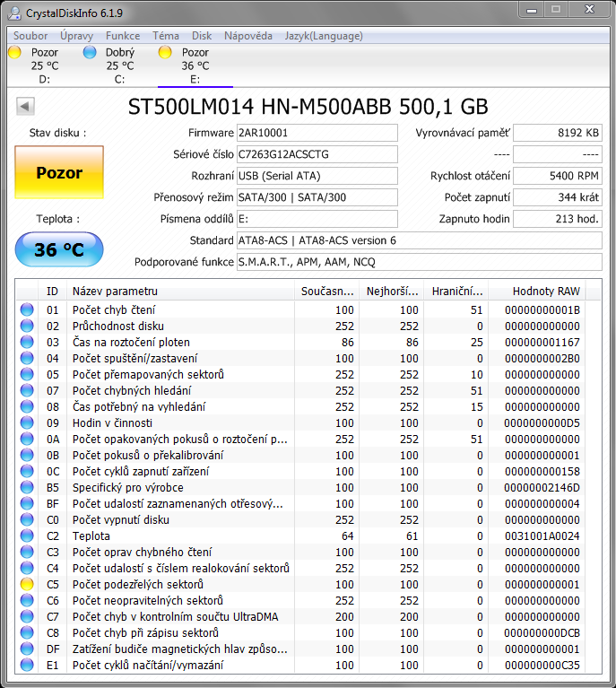Click the blue orb in row 0C cyklů zapnutí
Screen dimensions: 616x688
pos(27,471)
